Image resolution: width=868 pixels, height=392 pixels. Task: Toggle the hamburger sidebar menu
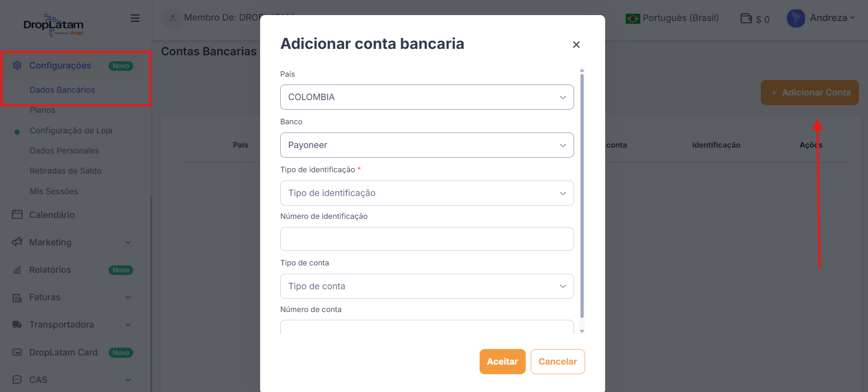point(135,18)
